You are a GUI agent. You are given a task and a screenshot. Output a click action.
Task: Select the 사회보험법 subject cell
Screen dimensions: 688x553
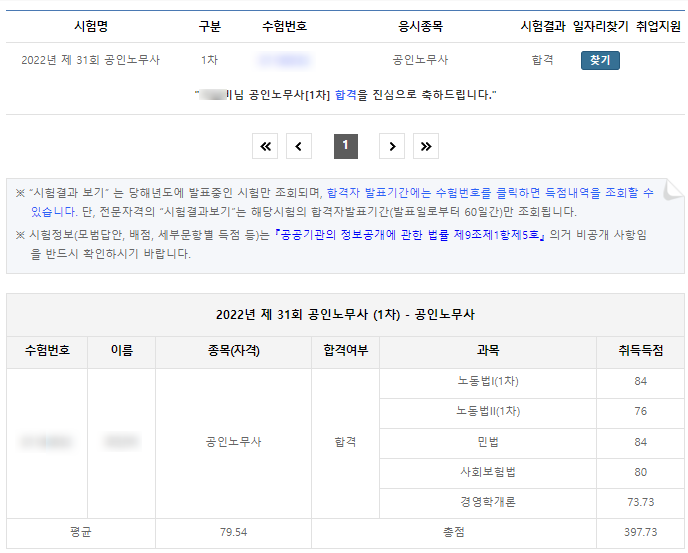[488, 472]
